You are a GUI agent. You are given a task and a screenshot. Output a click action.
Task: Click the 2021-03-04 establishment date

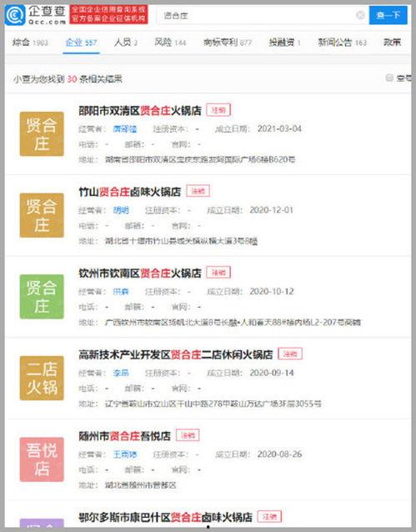click(x=279, y=129)
